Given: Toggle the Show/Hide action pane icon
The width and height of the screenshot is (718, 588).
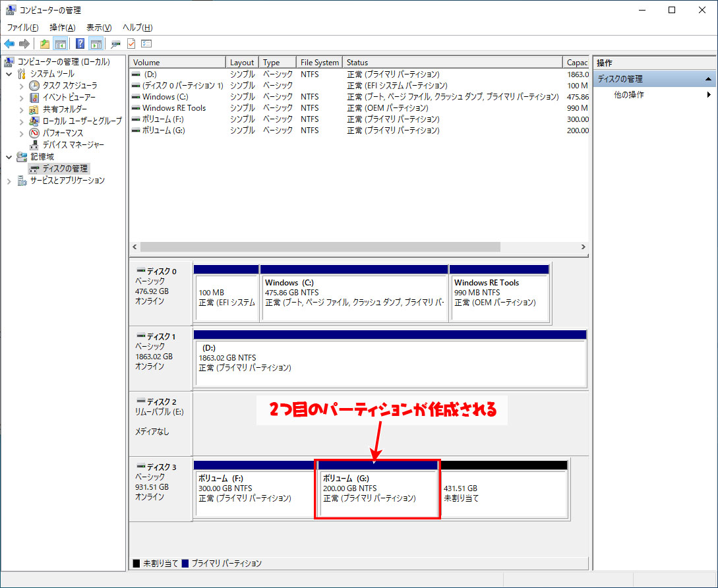Looking at the screenshot, I should point(96,44).
